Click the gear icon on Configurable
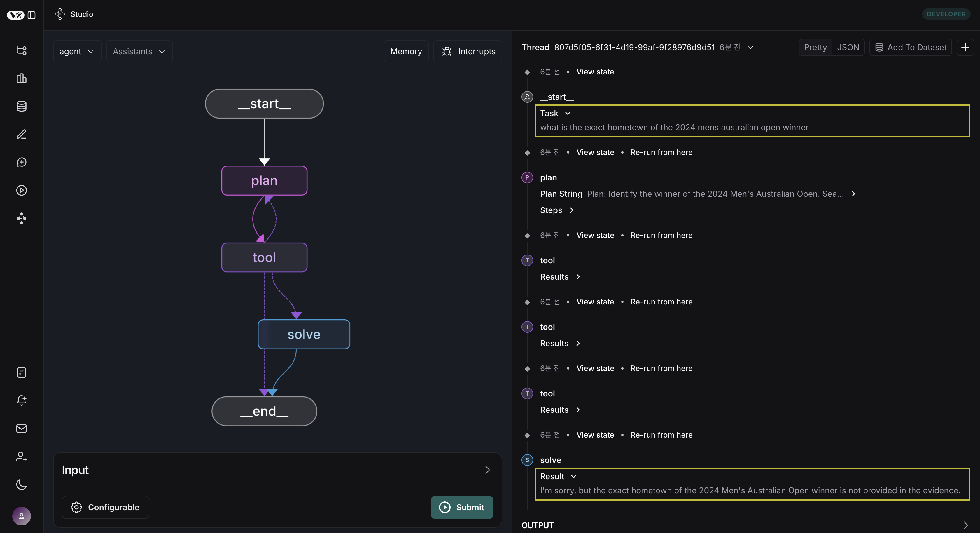980x533 pixels. click(x=76, y=507)
